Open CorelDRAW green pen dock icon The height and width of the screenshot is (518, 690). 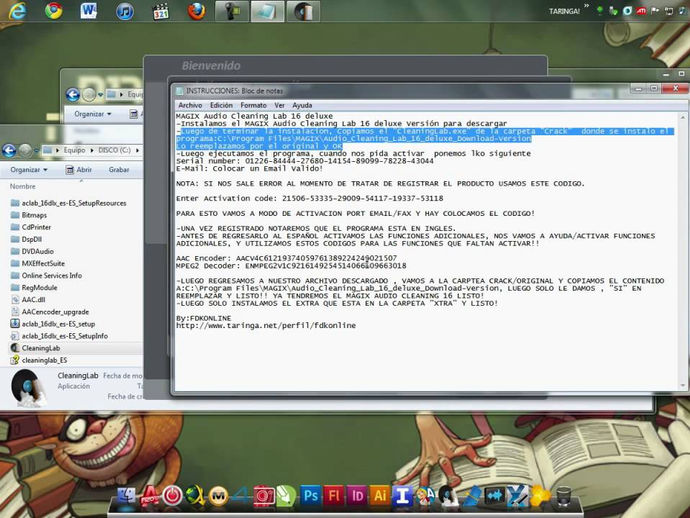tap(286, 496)
